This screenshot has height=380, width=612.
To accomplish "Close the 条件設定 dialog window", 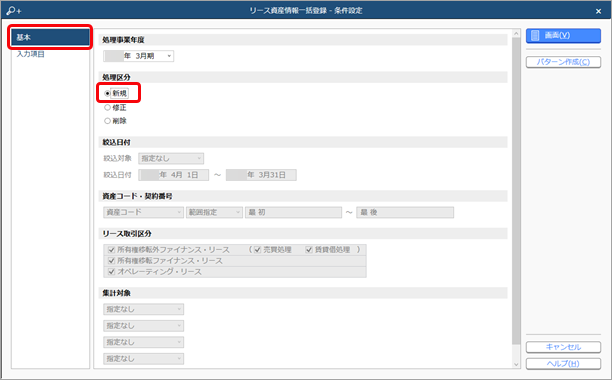I will pos(598,11).
